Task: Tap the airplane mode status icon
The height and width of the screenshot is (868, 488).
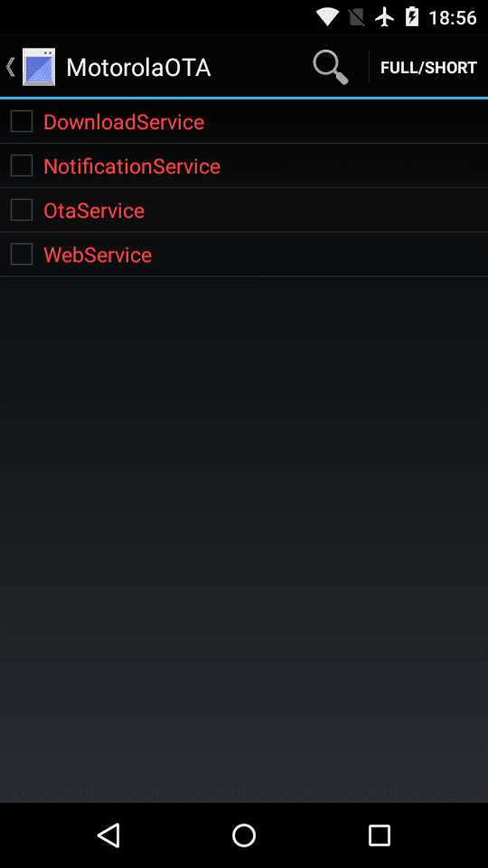Action: pos(384,18)
